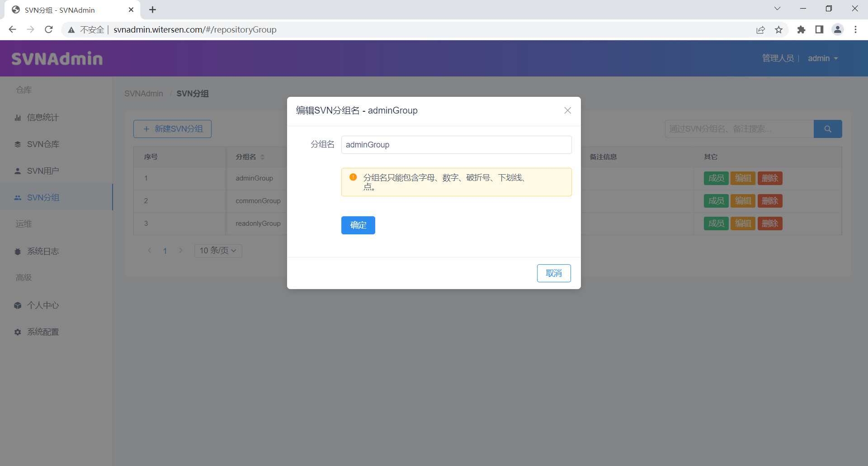The image size is (868, 466).
Task: Open the browser extensions puzzle icon
Action: coord(801,29)
